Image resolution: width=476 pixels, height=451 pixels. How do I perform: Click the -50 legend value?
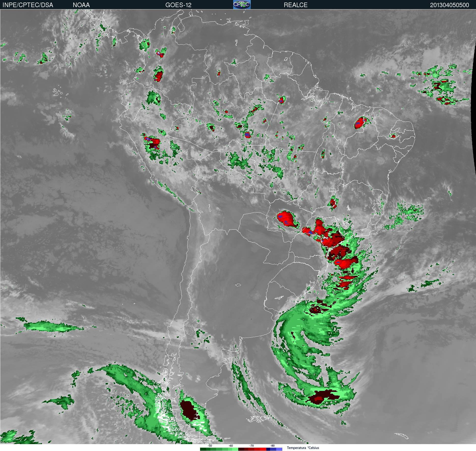[210, 446]
